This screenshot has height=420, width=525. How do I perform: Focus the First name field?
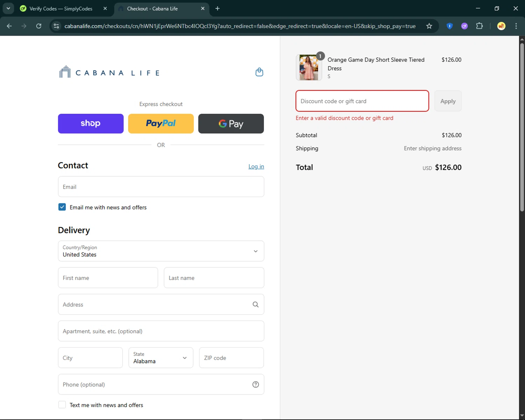(x=108, y=278)
